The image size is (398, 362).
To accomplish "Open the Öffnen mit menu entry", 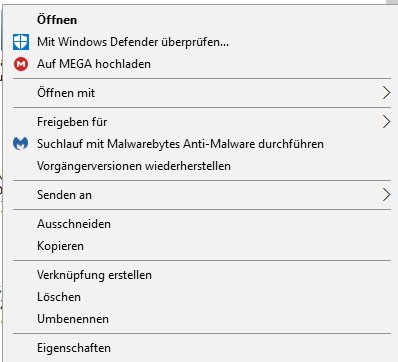I will (x=66, y=93).
